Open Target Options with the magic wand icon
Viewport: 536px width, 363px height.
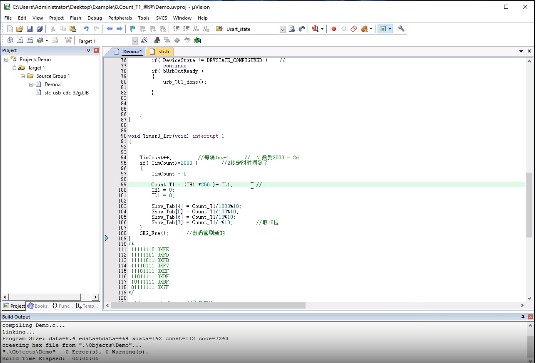click(x=144, y=40)
